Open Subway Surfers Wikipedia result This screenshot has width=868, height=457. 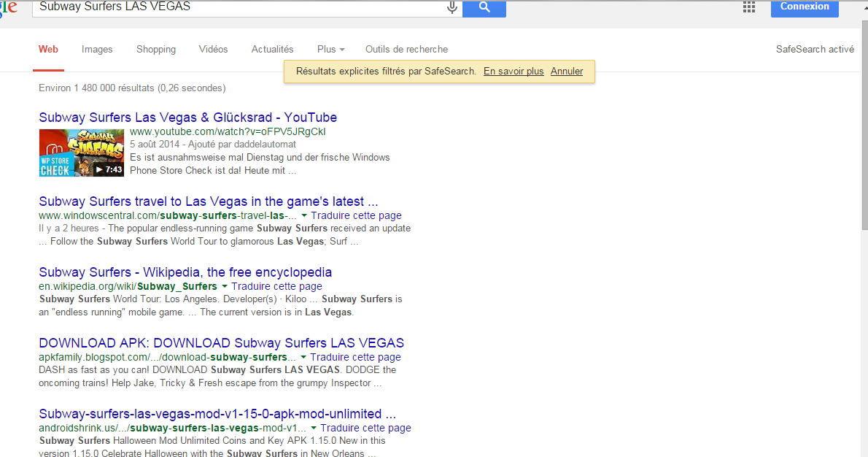click(185, 272)
